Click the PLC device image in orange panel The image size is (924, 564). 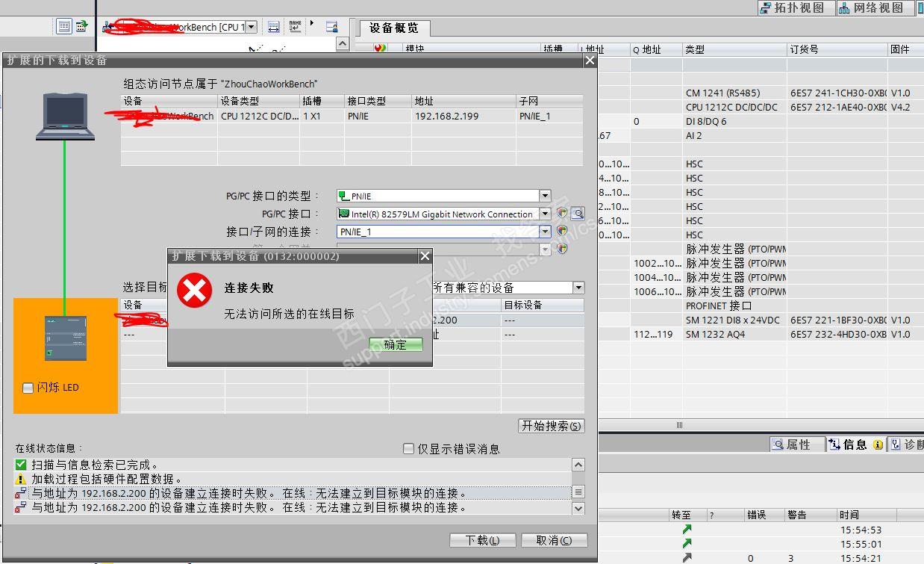point(65,338)
